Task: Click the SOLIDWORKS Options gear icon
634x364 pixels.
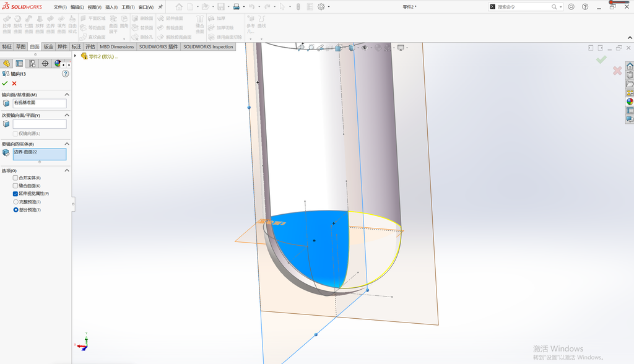Action: (x=321, y=7)
